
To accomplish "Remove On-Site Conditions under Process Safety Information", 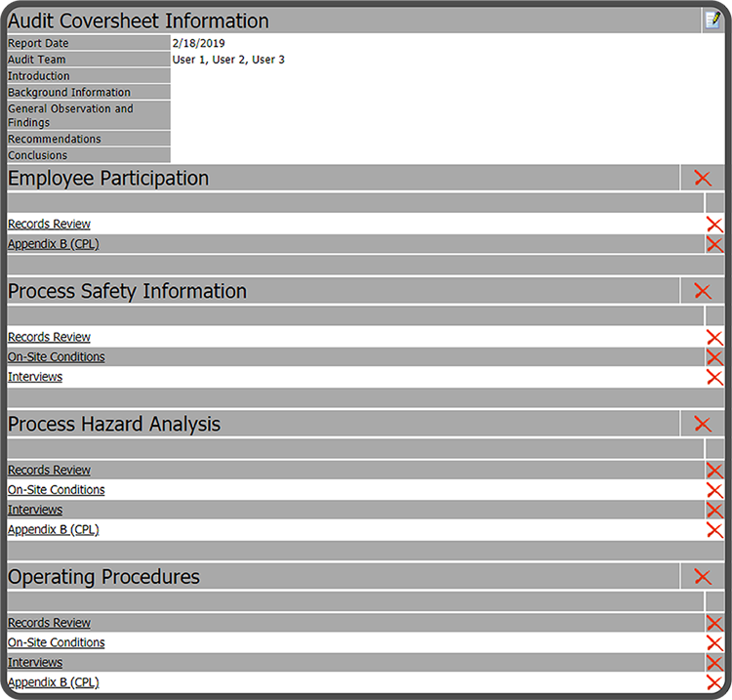I will coord(714,357).
